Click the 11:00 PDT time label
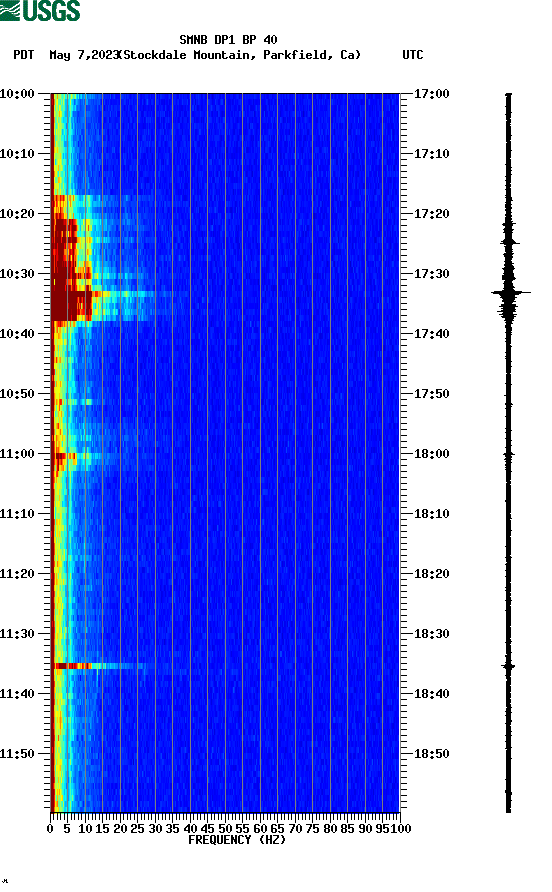The width and height of the screenshot is (552, 892). [x=18, y=454]
